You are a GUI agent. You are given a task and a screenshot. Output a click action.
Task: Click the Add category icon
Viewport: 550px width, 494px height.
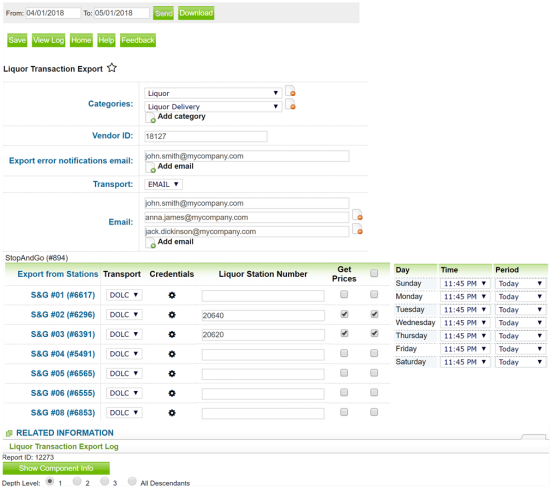pyautogui.click(x=150, y=118)
